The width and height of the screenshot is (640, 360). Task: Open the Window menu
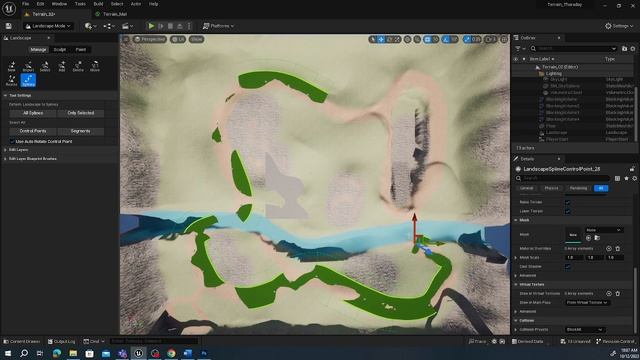click(59, 4)
